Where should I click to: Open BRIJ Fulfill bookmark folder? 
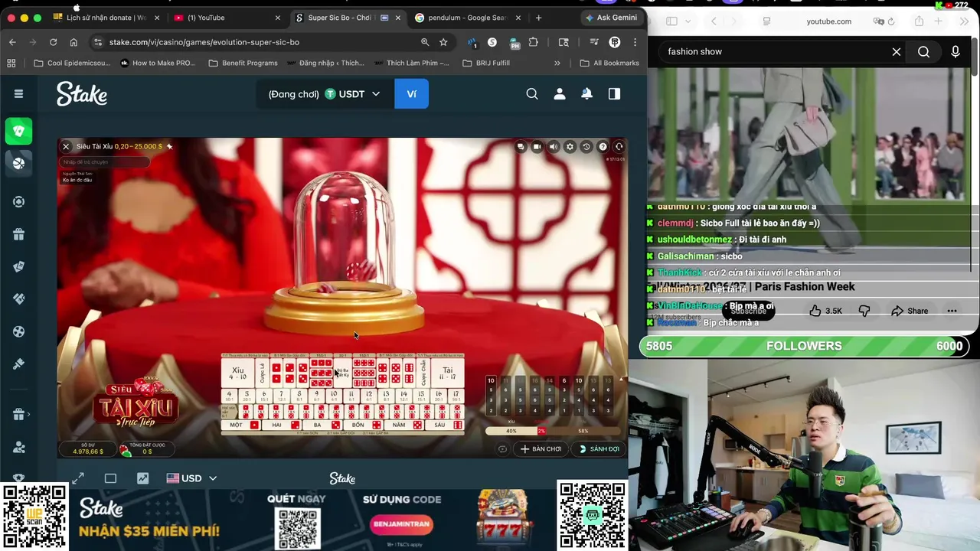(486, 63)
